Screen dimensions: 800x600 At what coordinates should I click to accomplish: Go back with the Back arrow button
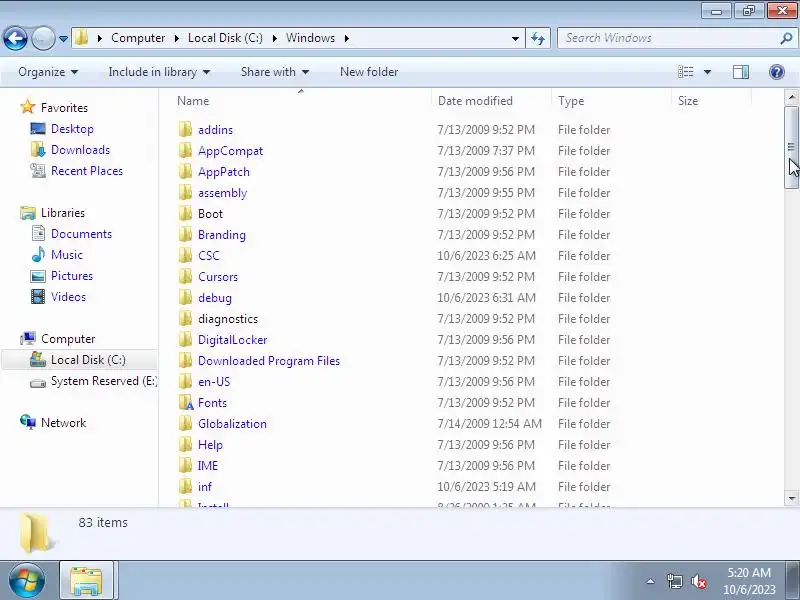(15, 38)
